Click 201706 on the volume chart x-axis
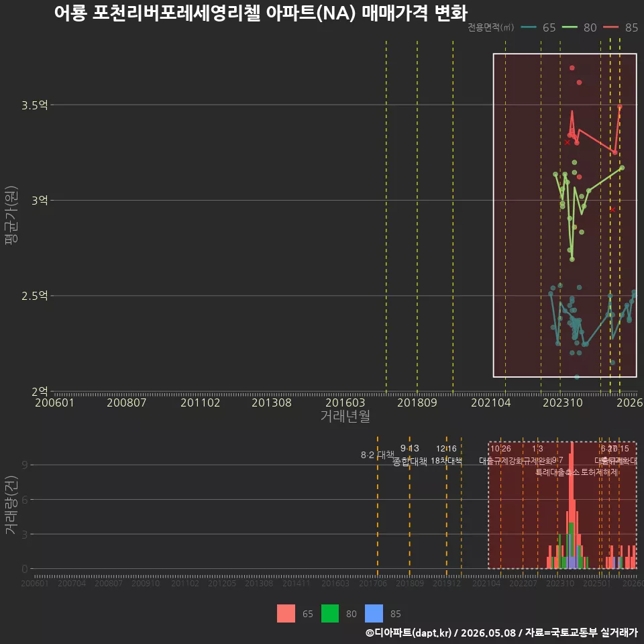This screenshot has width=644, height=644. pos(373,583)
